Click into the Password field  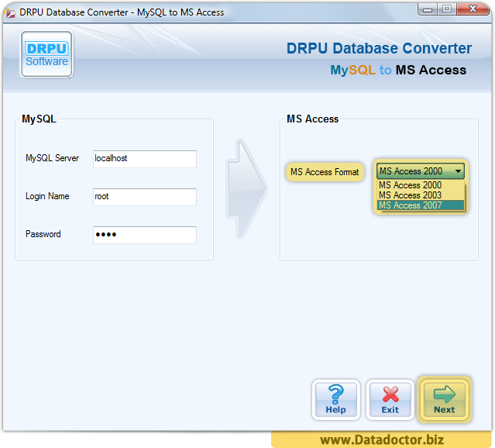145,235
